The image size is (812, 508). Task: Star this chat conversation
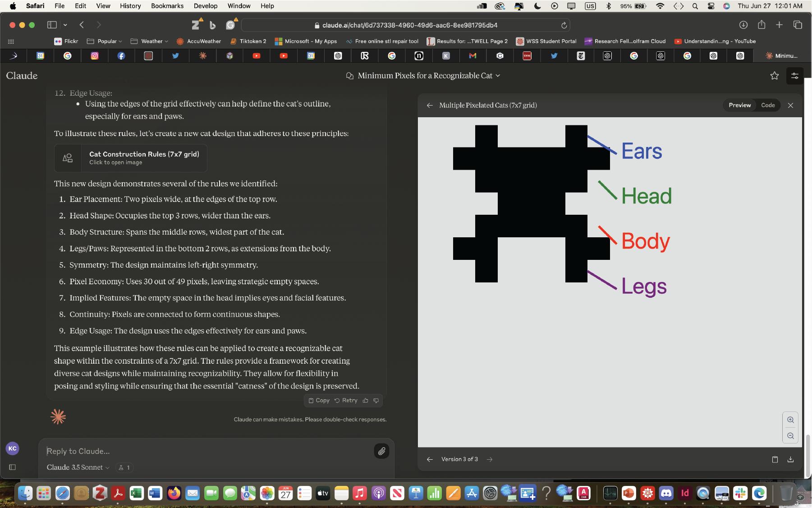click(x=774, y=76)
